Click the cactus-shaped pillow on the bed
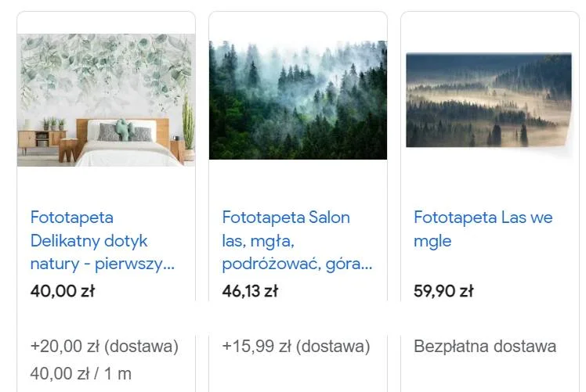 point(125,130)
